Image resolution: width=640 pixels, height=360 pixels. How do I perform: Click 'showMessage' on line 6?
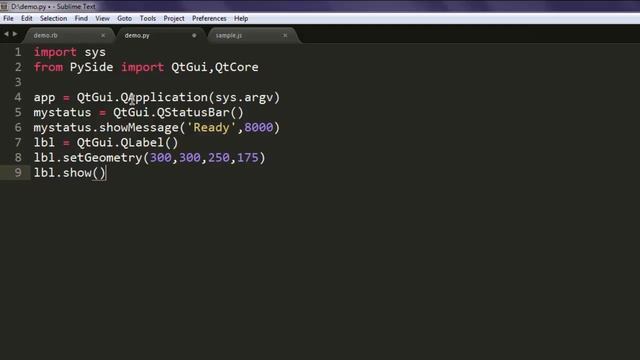139,127
